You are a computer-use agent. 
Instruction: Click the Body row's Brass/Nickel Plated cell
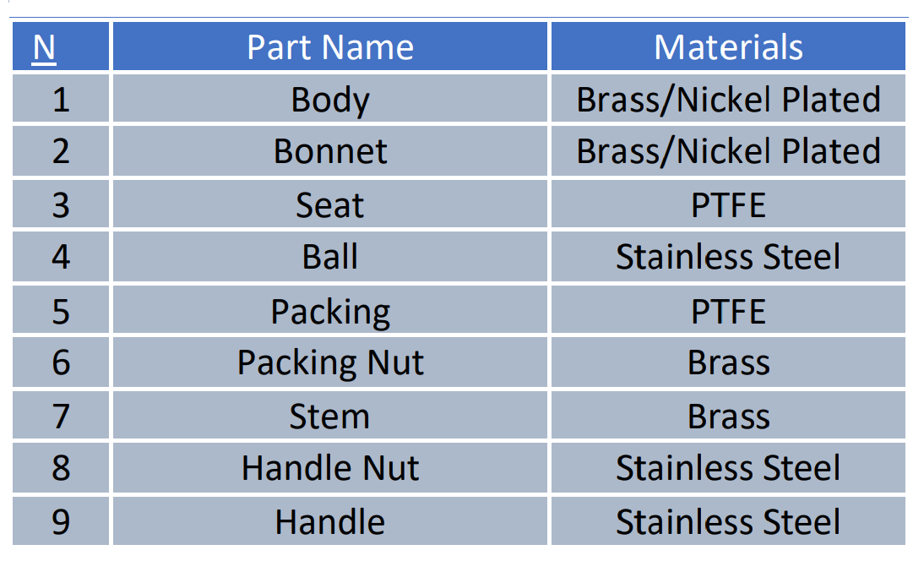coord(728,100)
